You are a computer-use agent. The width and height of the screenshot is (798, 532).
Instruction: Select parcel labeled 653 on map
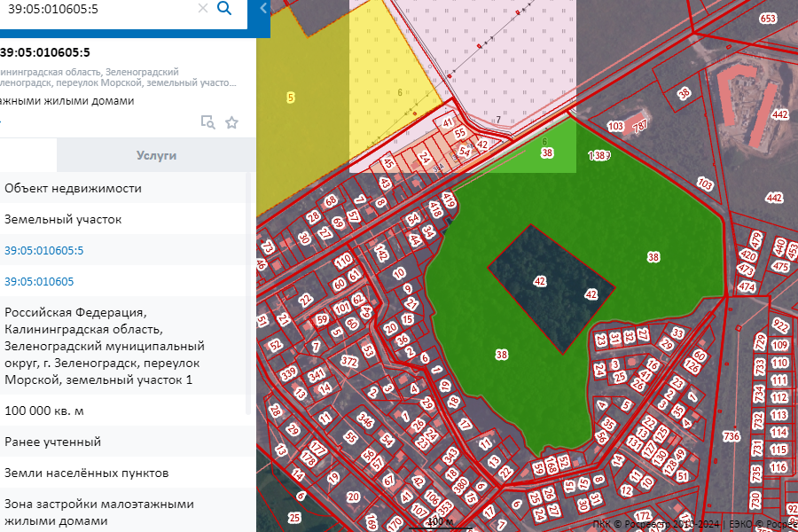click(x=768, y=19)
